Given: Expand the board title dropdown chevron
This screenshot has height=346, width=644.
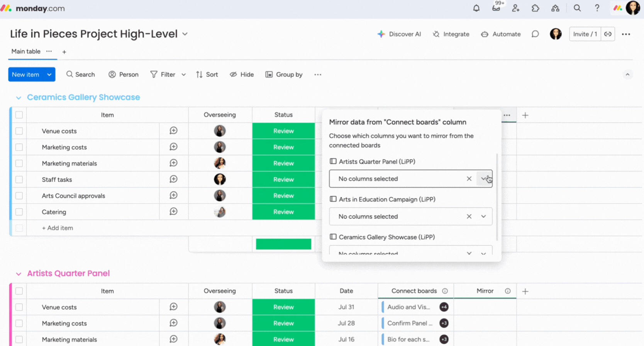Looking at the screenshot, I should tap(185, 34).
